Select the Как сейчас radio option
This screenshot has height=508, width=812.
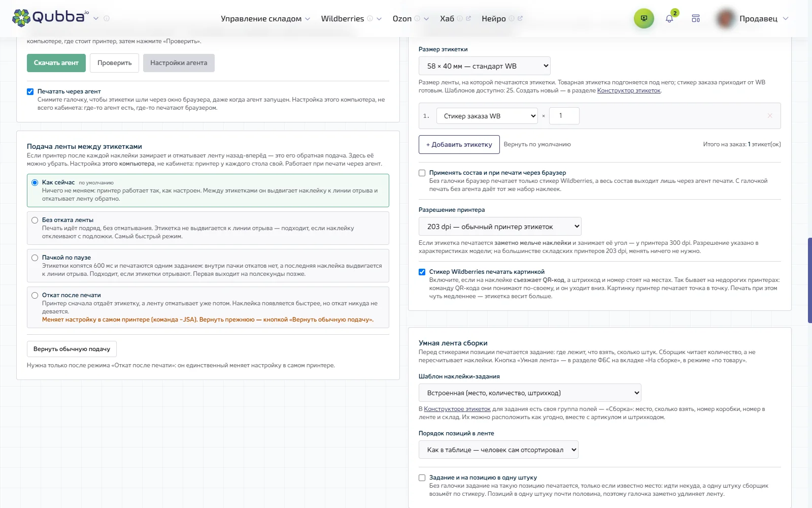[x=35, y=182]
